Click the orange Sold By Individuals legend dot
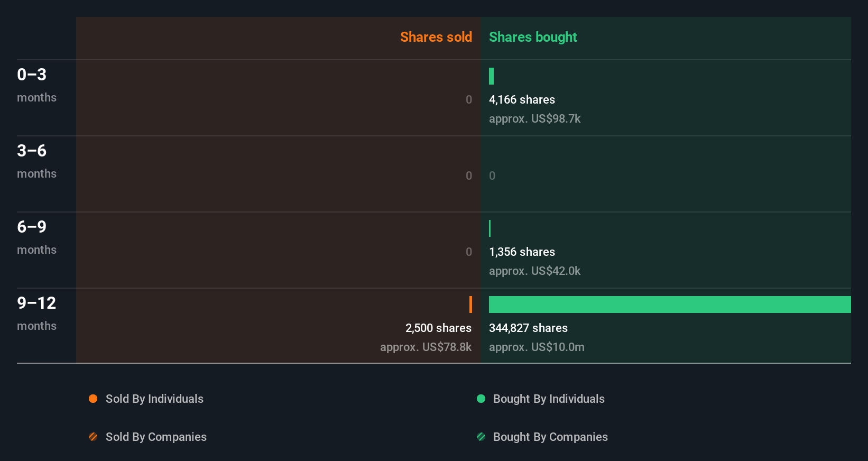The width and height of the screenshot is (868, 461). click(x=93, y=399)
